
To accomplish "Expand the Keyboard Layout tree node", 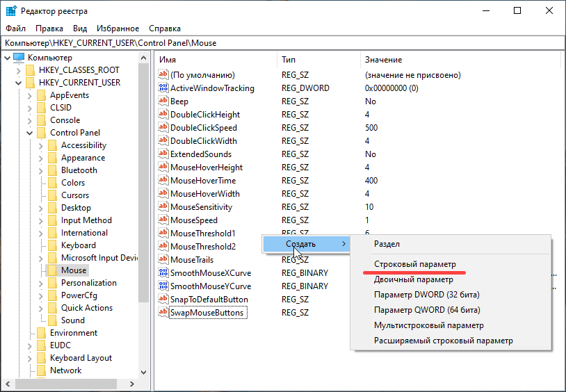I will (x=30, y=358).
